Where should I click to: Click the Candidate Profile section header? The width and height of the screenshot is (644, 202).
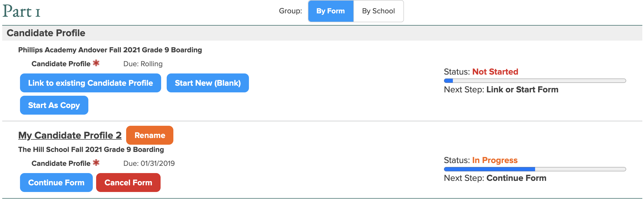click(46, 33)
